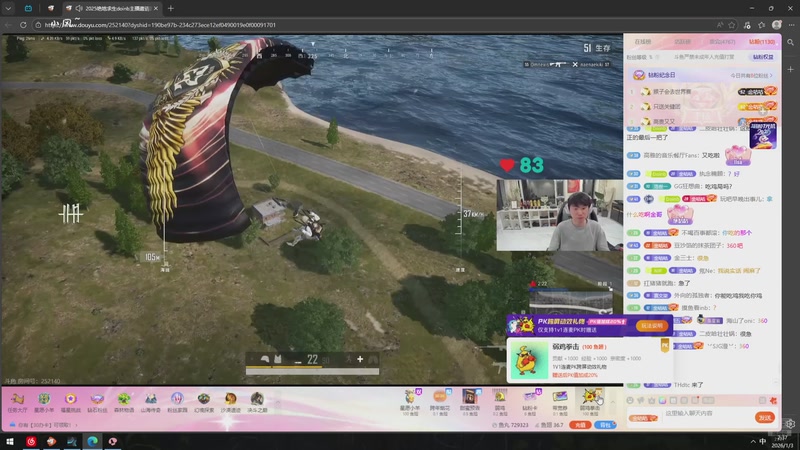
Task: Open the taskbar clock and date
Action: point(782,441)
